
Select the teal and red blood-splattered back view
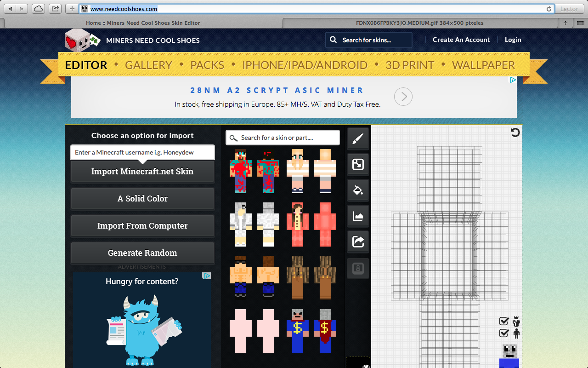coord(268,171)
